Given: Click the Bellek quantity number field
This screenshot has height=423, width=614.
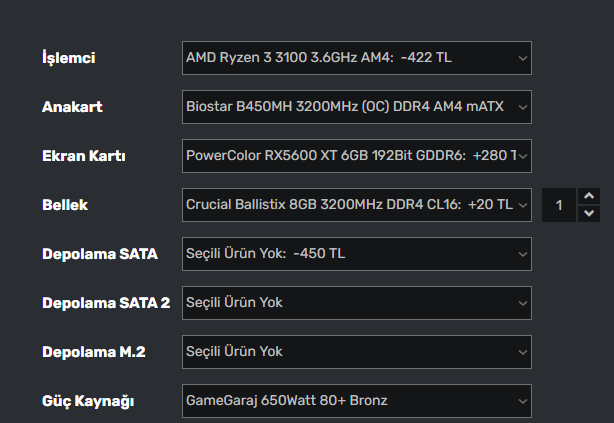Looking at the screenshot, I should (x=559, y=205).
